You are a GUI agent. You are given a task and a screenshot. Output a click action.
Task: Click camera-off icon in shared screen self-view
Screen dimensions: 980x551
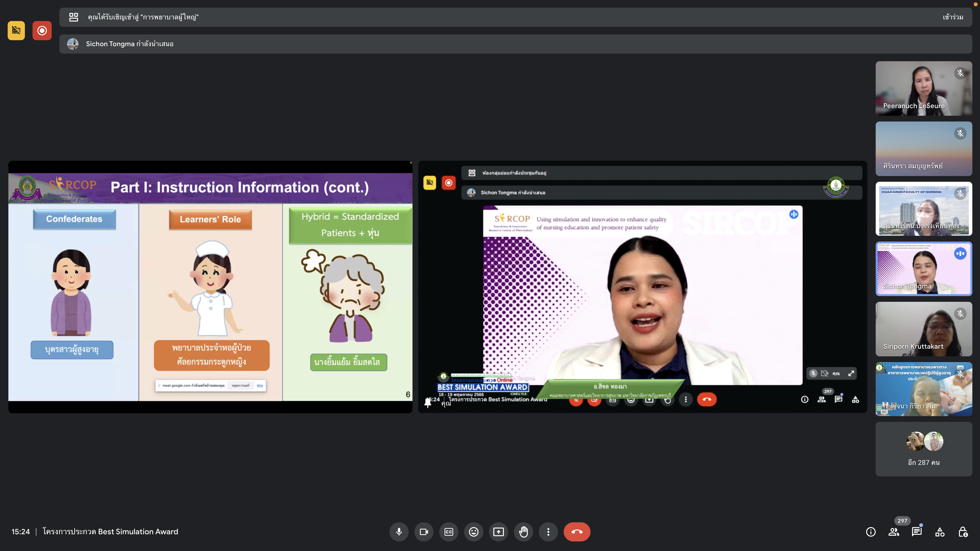click(824, 373)
